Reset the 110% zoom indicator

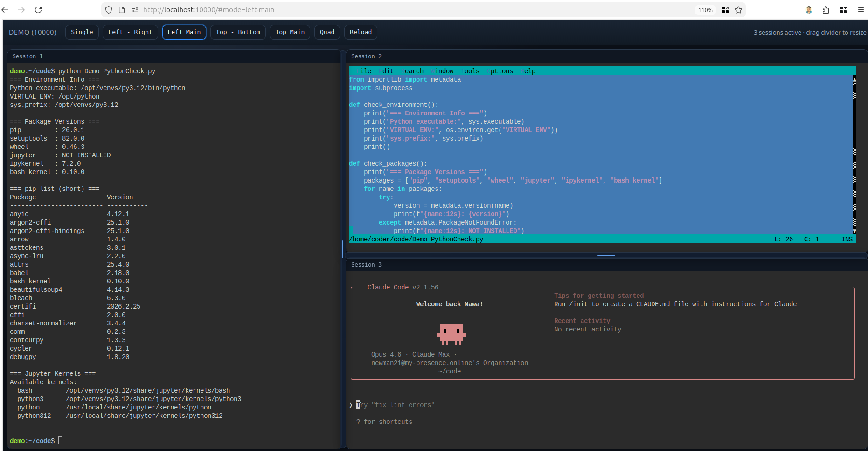[x=705, y=10]
